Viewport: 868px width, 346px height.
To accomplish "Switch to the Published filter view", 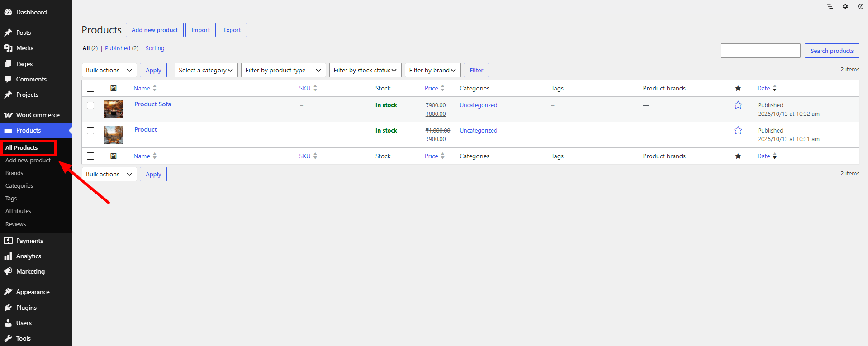I will [118, 48].
